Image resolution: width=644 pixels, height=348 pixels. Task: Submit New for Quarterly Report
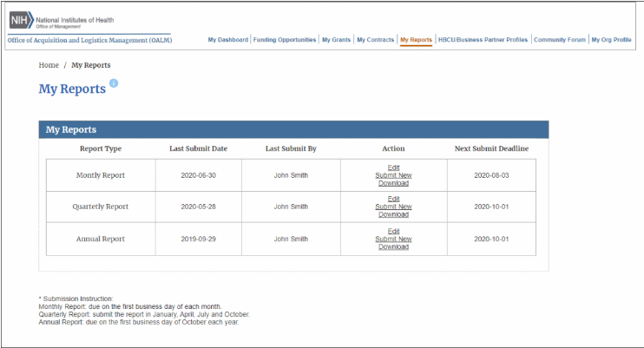click(393, 207)
